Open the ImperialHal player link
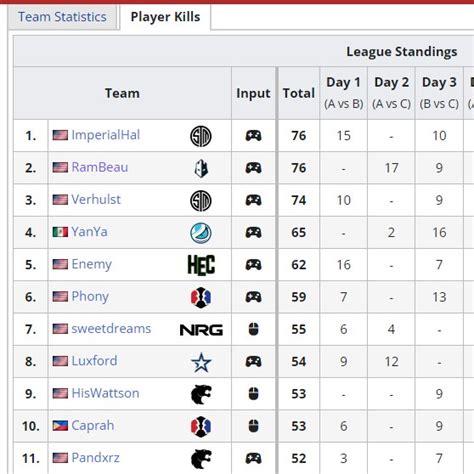Viewport: 474px width, 474px height. point(106,135)
